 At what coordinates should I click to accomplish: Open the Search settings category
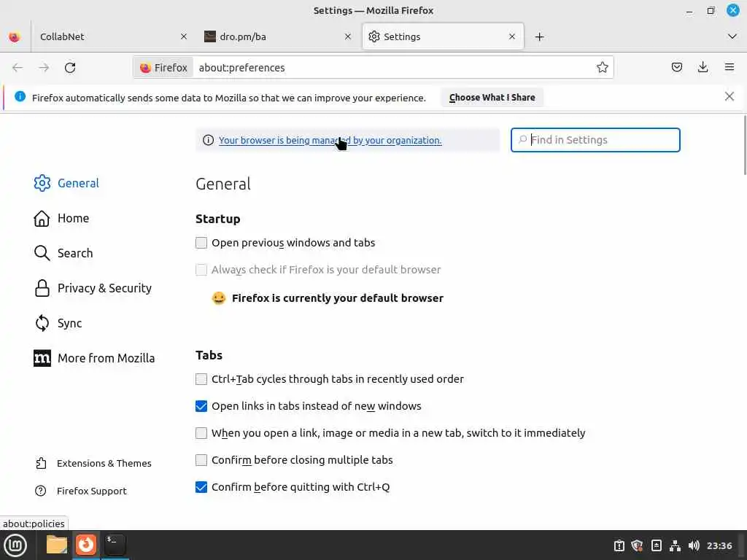(63, 253)
